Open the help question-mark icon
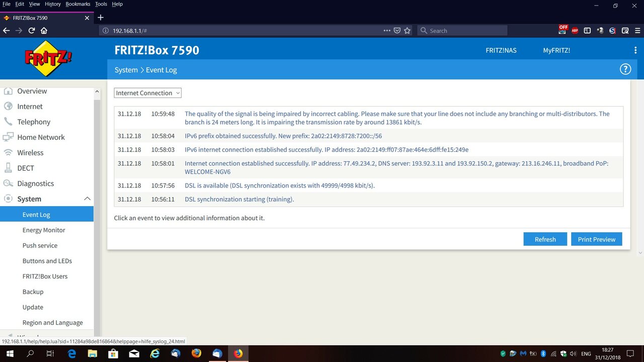The height and width of the screenshot is (362, 644). 625,69
